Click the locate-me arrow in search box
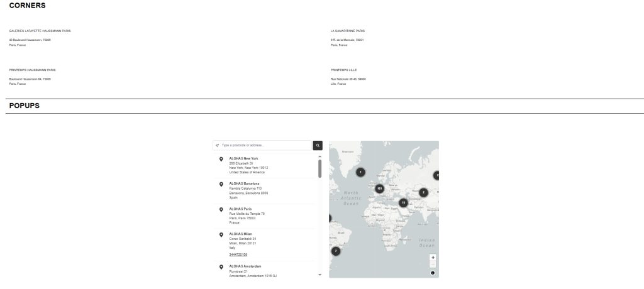The height and width of the screenshot is (289, 644). point(218,145)
